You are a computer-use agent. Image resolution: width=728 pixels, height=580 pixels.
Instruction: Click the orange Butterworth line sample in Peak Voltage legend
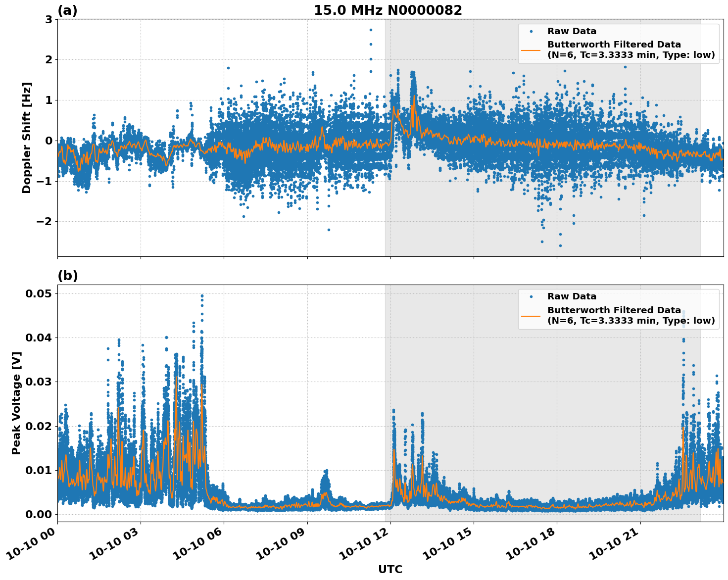(531, 316)
